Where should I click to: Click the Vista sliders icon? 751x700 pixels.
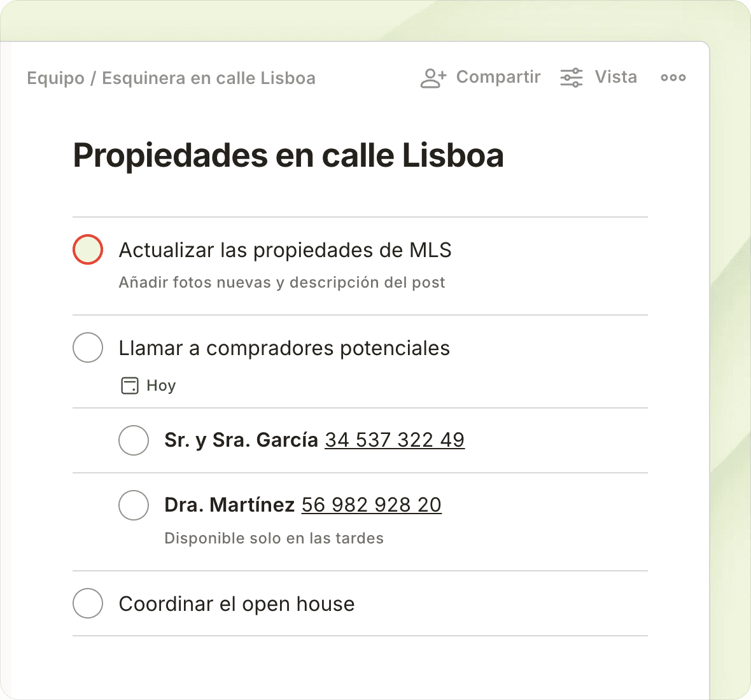(x=571, y=78)
